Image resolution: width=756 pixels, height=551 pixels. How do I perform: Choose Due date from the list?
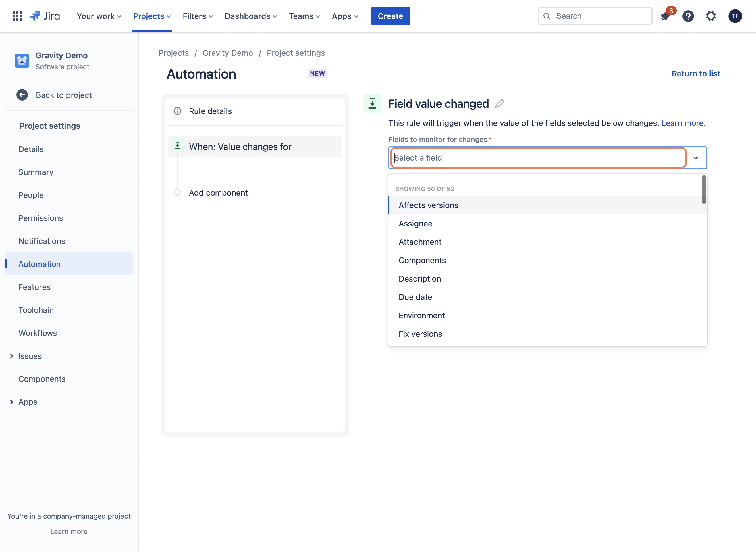[547, 297]
